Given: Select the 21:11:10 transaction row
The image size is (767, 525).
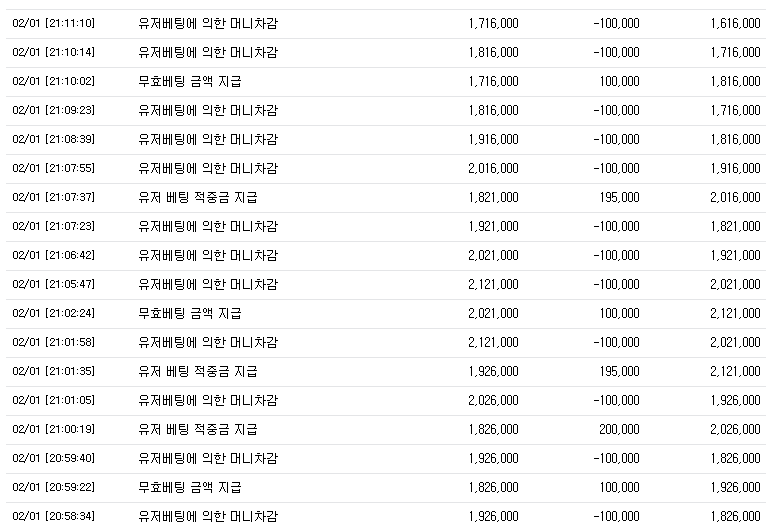Looking at the screenshot, I should click(386, 23).
